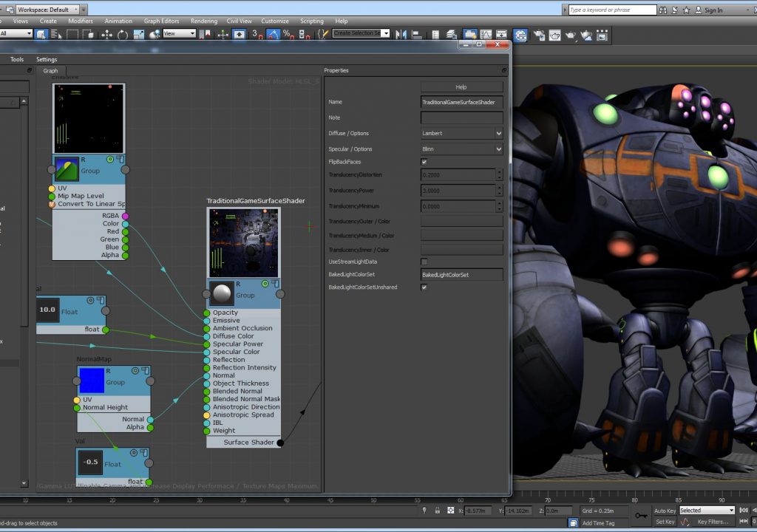Image resolution: width=757 pixels, height=532 pixels.
Task: Click the Sign In link
Action: point(713,10)
